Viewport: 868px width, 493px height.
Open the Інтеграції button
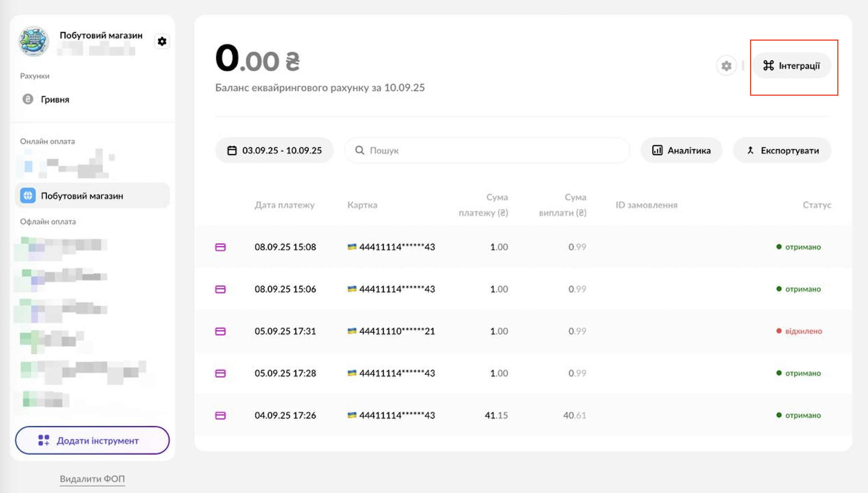(791, 66)
